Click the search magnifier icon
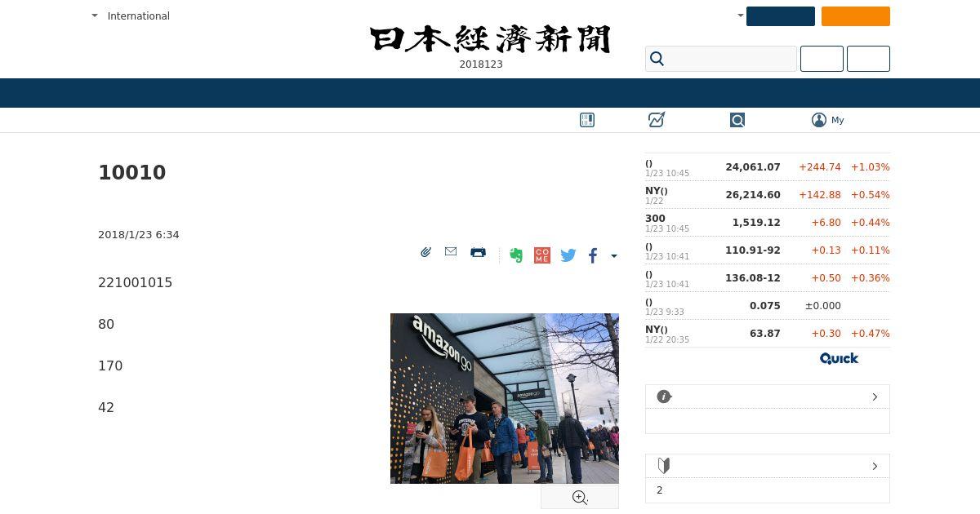Viewport: 980px width, 514px height. [x=657, y=59]
